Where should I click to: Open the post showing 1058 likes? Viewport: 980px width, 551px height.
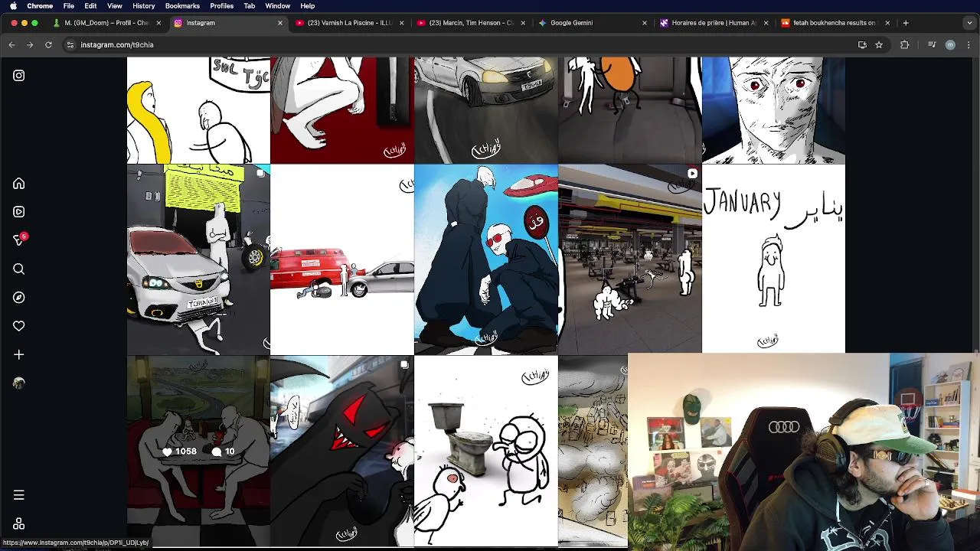click(198, 452)
